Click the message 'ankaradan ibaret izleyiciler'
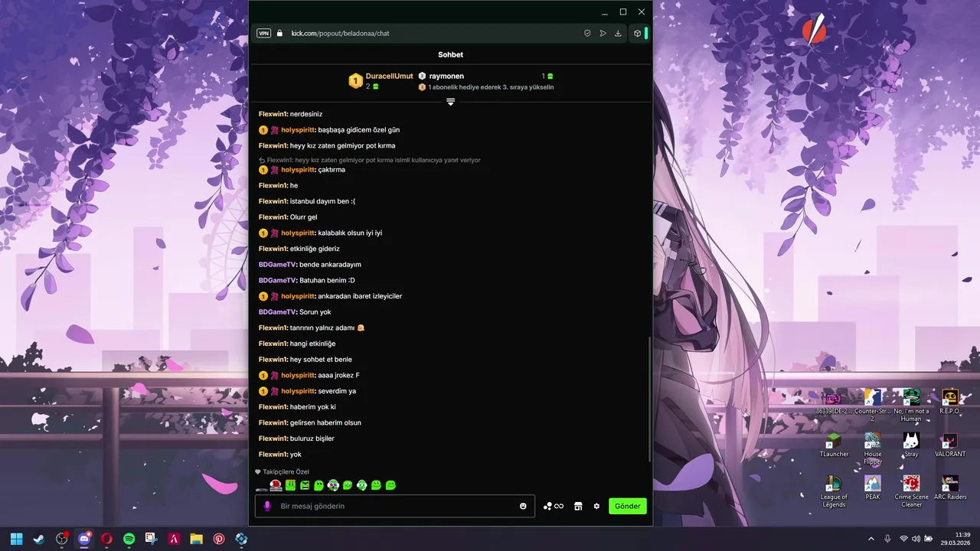The height and width of the screenshot is (551, 980). click(360, 296)
